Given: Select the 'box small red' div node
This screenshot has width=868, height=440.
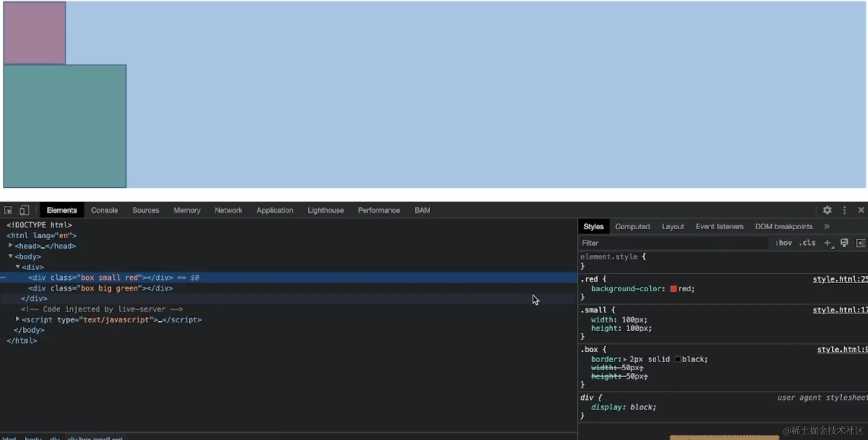Looking at the screenshot, I should coord(289,278).
